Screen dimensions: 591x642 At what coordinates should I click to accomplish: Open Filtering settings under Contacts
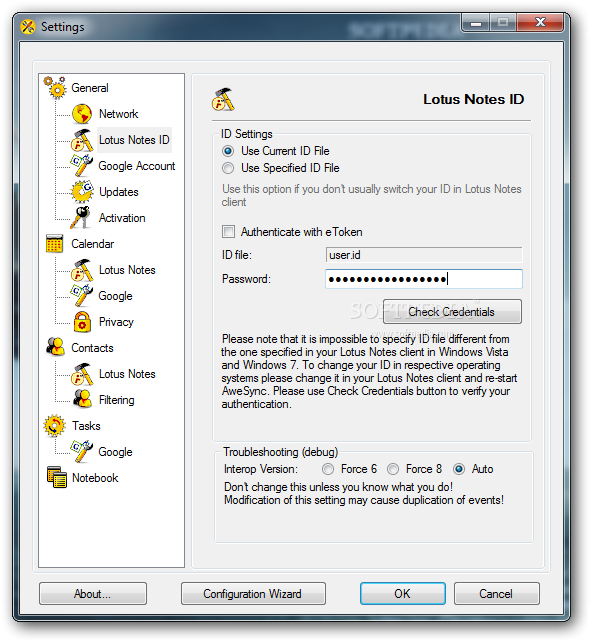coord(117,400)
